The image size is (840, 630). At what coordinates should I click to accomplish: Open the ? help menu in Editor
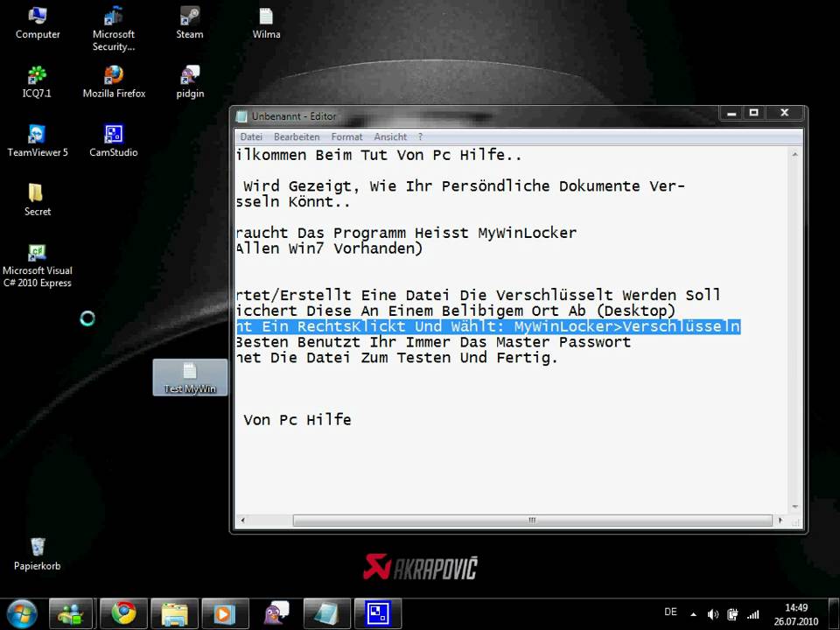pos(421,136)
